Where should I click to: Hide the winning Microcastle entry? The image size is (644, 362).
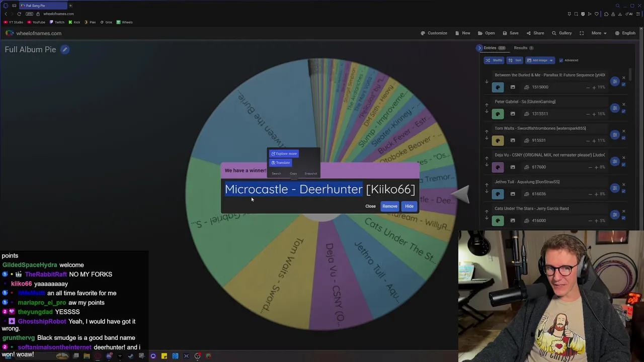[409, 206]
